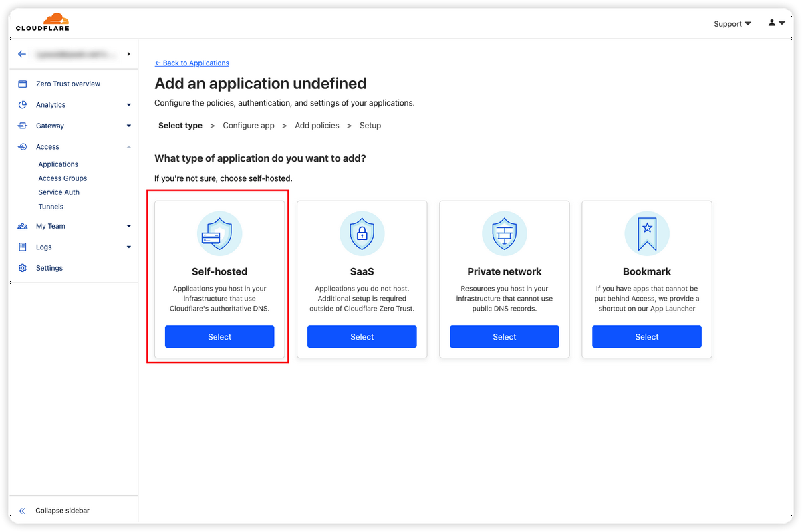The image size is (802, 532).
Task: Click the Collapse sidebar double-chevron icon
Action: (x=22, y=511)
